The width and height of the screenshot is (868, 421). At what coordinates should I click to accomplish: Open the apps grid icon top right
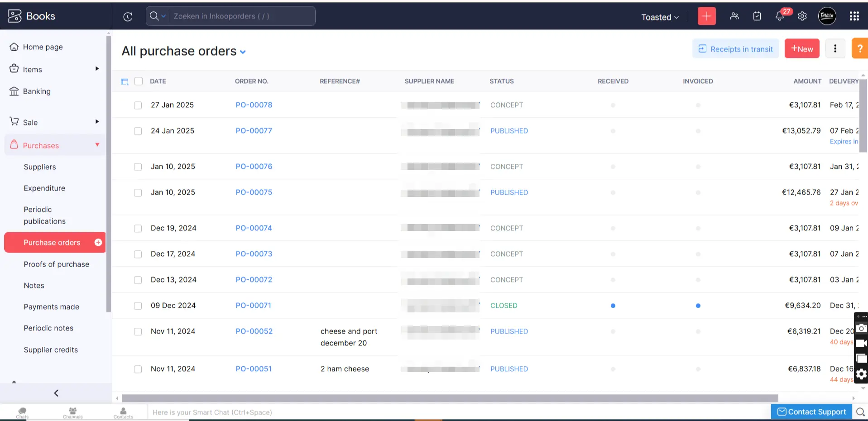(854, 16)
